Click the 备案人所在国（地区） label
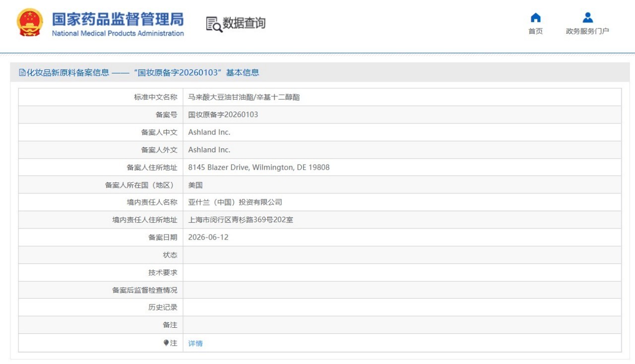Screen dimensions: 635x364 click(x=141, y=185)
